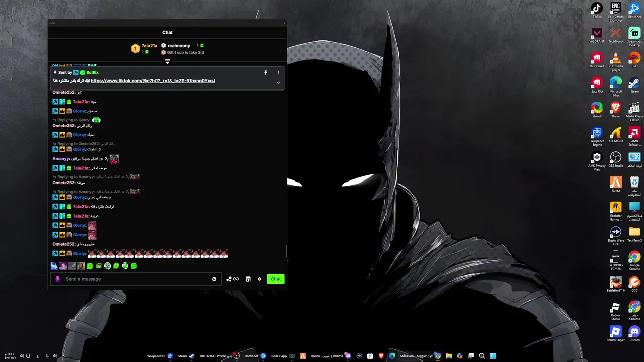Image resolution: width=644 pixels, height=362 pixels.
Task: Click Gift 1 sub to take 3rd
Action: pos(185,52)
